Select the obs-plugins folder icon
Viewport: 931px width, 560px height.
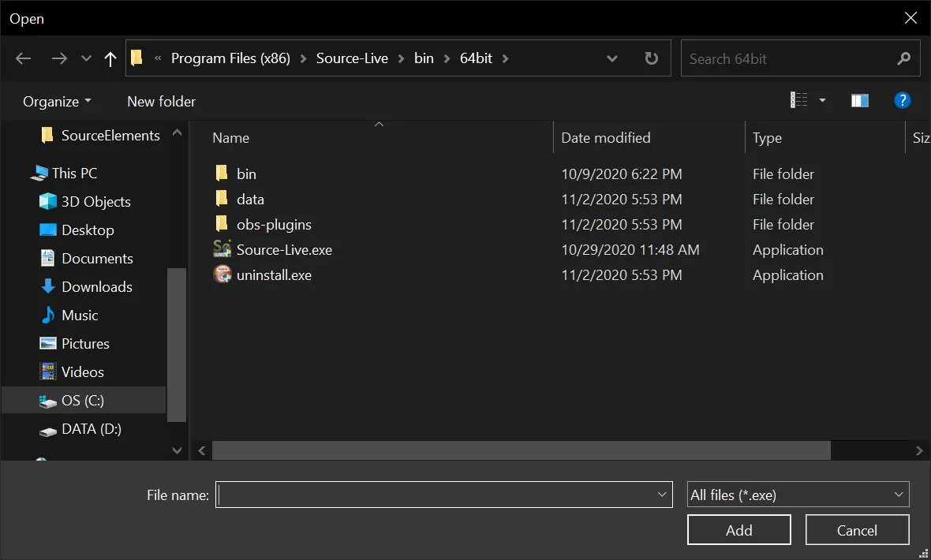pyautogui.click(x=222, y=224)
